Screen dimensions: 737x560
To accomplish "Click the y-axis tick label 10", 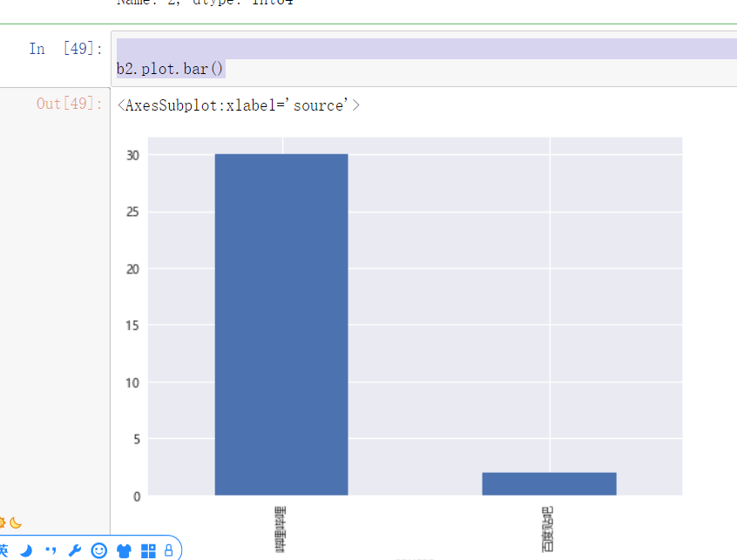I will [133, 383].
